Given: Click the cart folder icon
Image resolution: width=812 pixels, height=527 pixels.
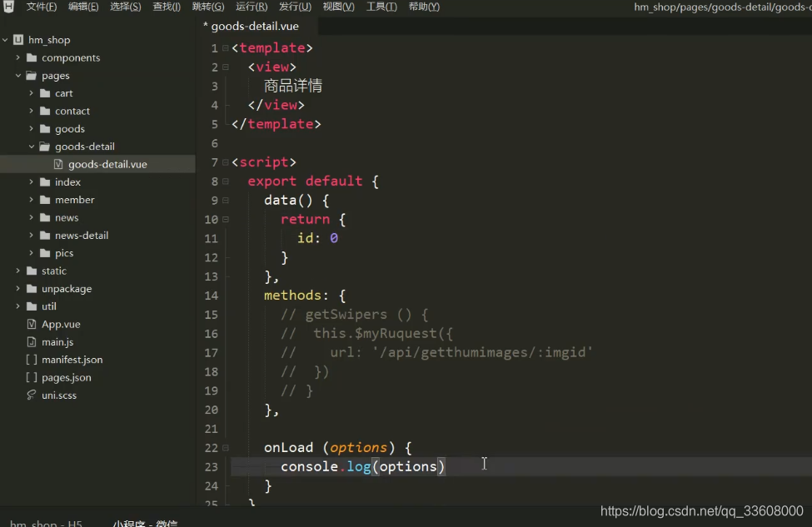Looking at the screenshot, I should click(x=45, y=93).
